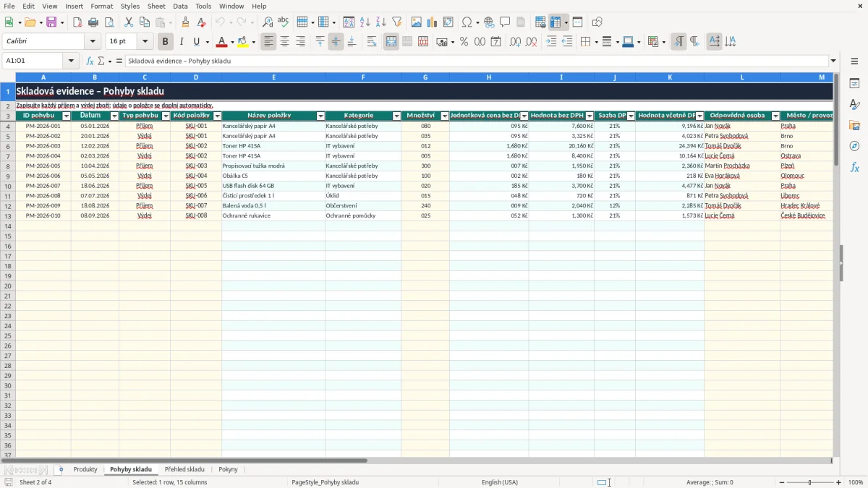This screenshot has height=488, width=868.
Task: Open the sidebar Gallery panel
Action: (854, 126)
